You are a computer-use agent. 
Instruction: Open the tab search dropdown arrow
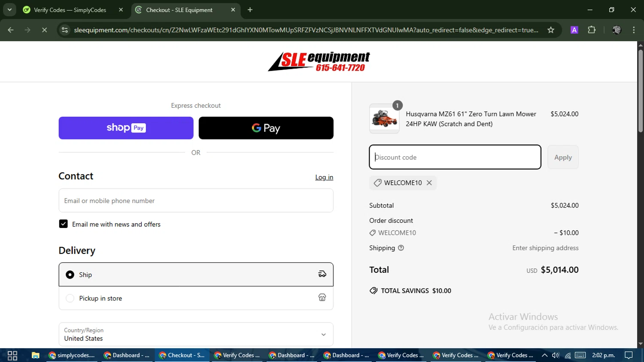[9, 10]
